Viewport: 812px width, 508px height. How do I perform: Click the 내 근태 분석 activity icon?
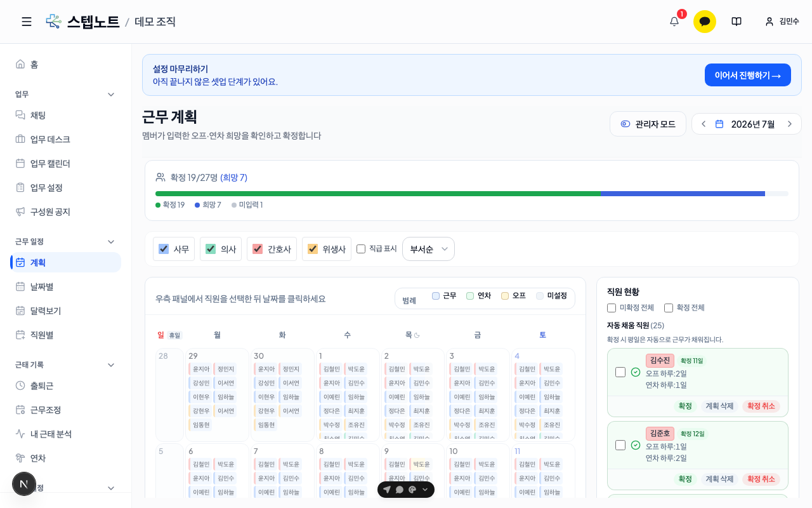pyautogui.click(x=20, y=434)
